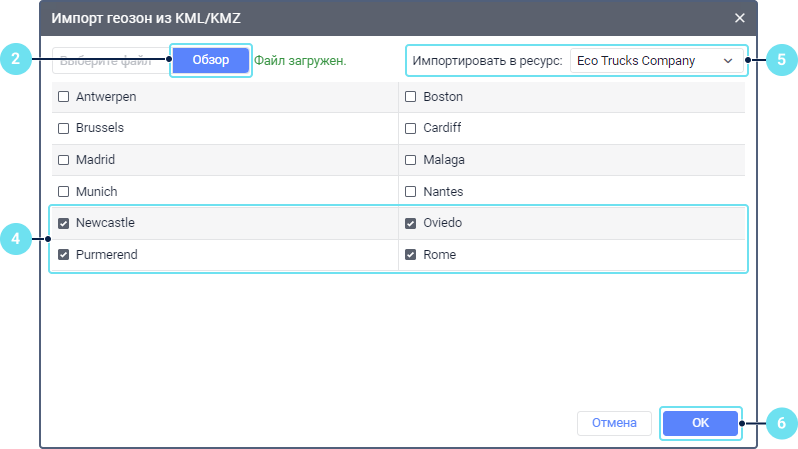This screenshot has width=798, height=449.
Task: Click the file selection input field
Action: 110,61
